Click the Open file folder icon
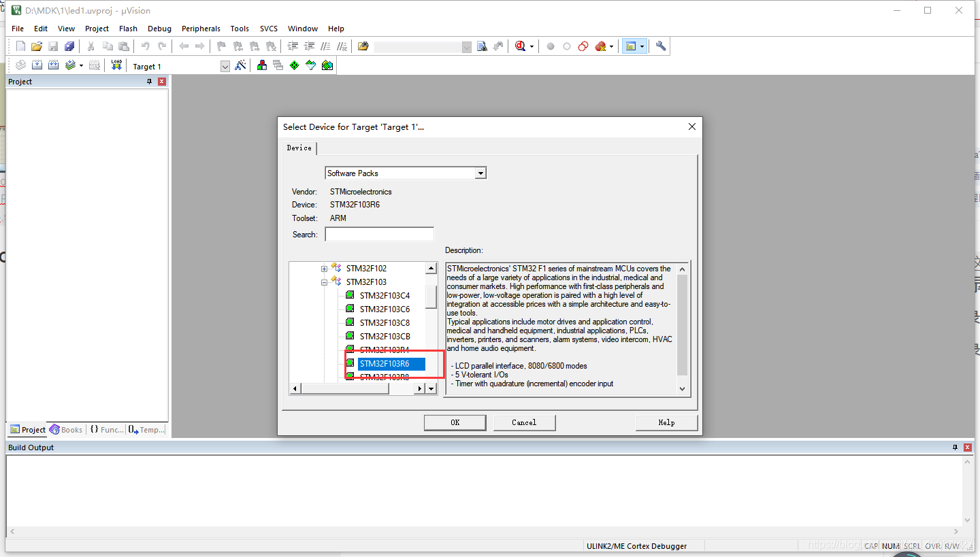Screen dimensions: 980x557 click(37, 46)
